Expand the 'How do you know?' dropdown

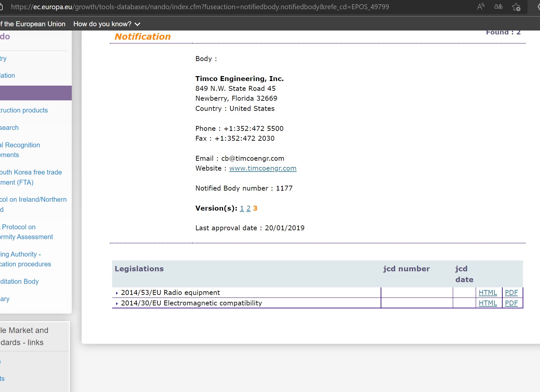(107, 24)
